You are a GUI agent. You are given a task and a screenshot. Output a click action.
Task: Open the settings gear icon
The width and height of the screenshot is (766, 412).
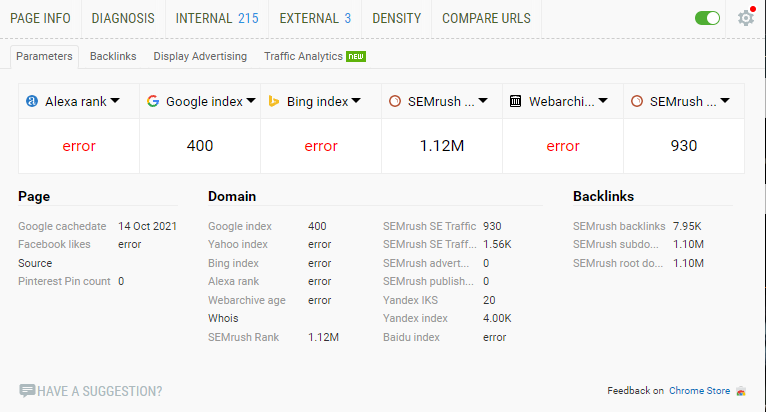coord(745,18)
